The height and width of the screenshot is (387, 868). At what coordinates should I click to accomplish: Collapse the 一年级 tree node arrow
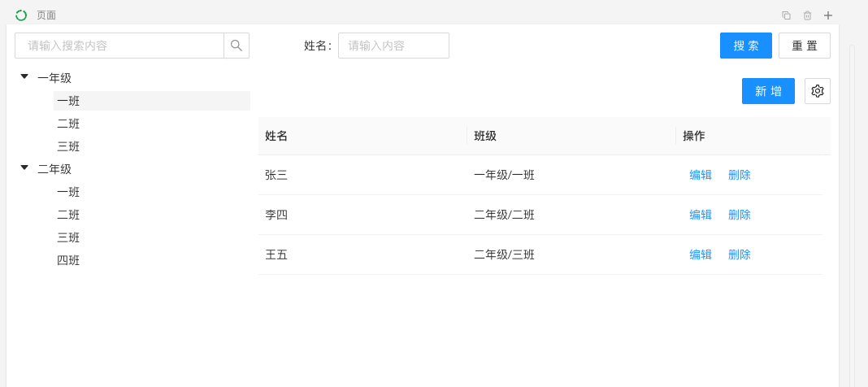point(24,77)
